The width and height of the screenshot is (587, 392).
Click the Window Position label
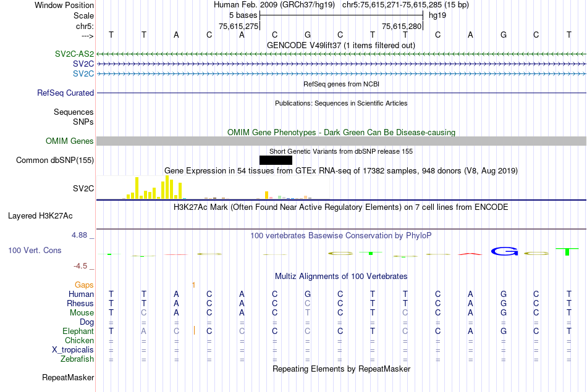[64, 5]
